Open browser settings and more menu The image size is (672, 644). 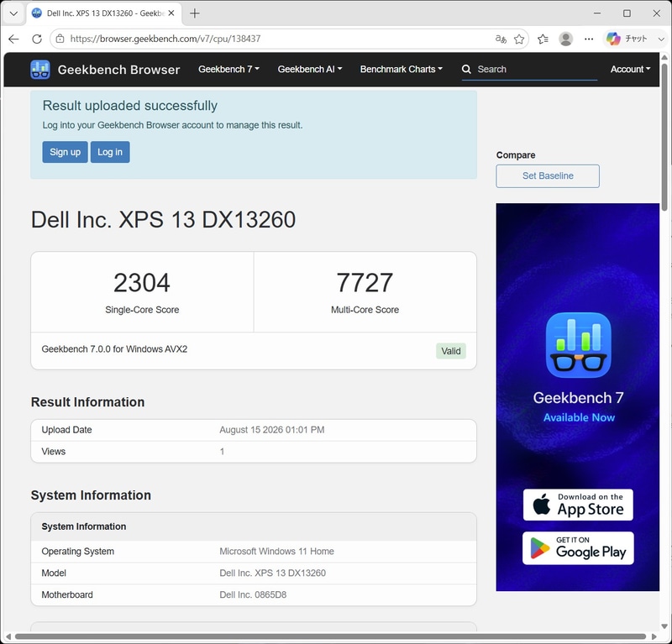589,39
